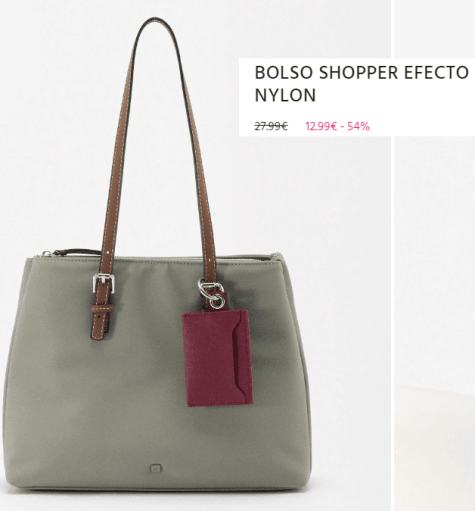Click the zipper end at bag's top right
The image size is (475, 511).
coord(275,257)
